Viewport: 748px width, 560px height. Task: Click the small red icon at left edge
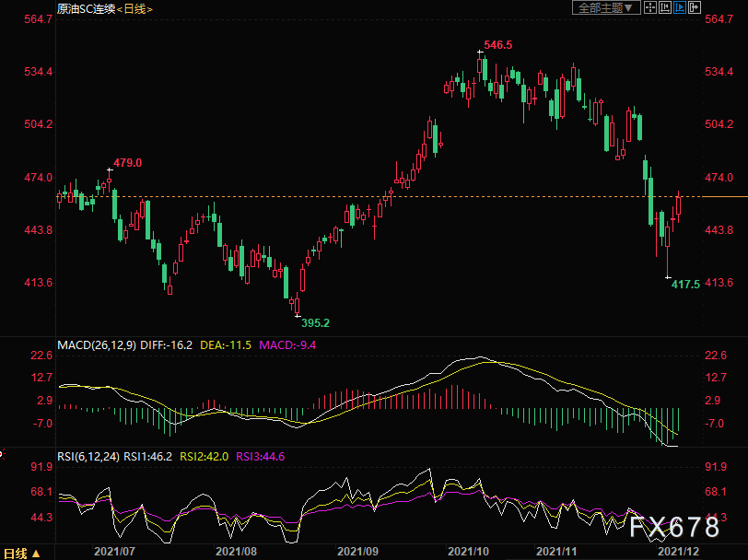click(2, 455)
